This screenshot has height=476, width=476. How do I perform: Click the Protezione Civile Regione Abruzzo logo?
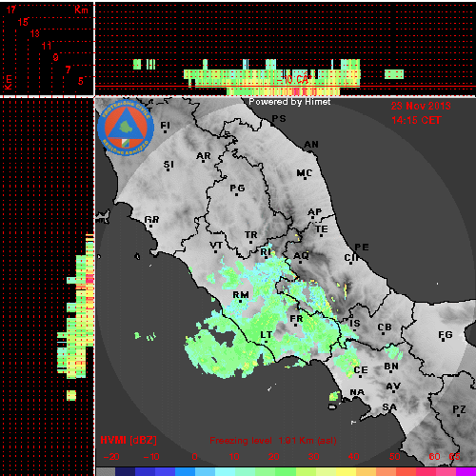tap(126, 128)
